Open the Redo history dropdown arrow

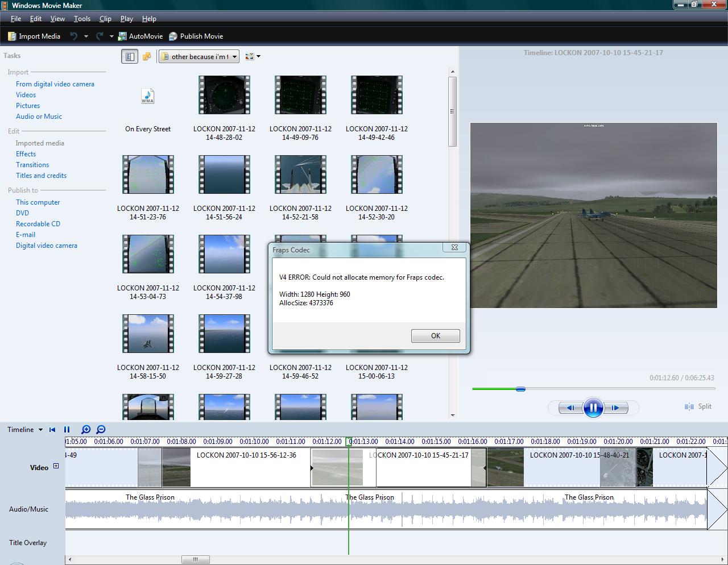[111, 36]
